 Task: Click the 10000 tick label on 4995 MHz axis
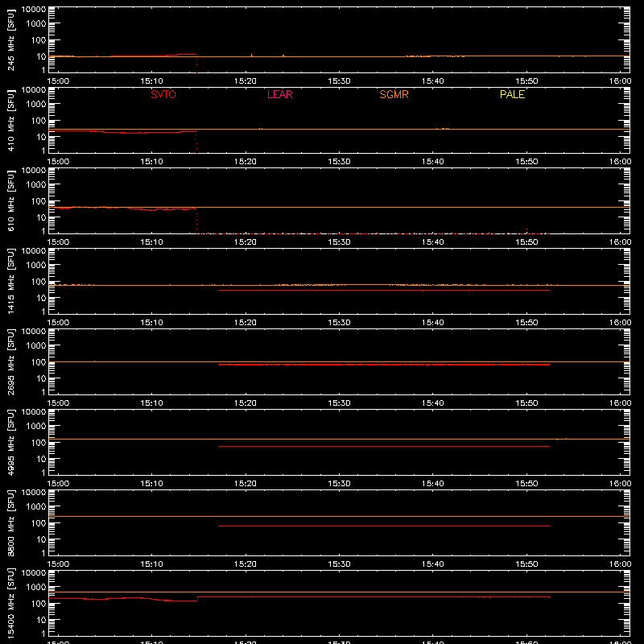[34, 412]
